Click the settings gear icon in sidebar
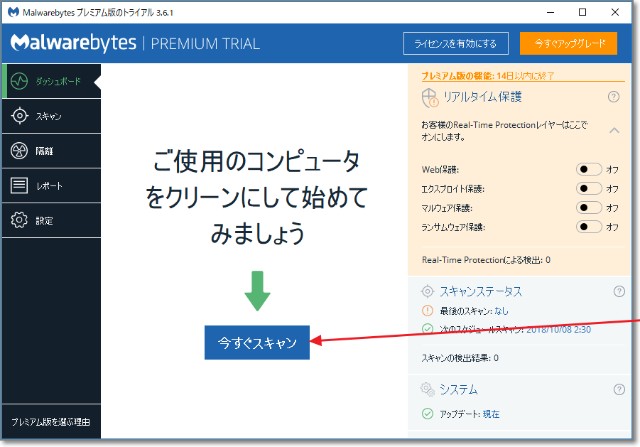640x447 pixels. click(19, 220)
